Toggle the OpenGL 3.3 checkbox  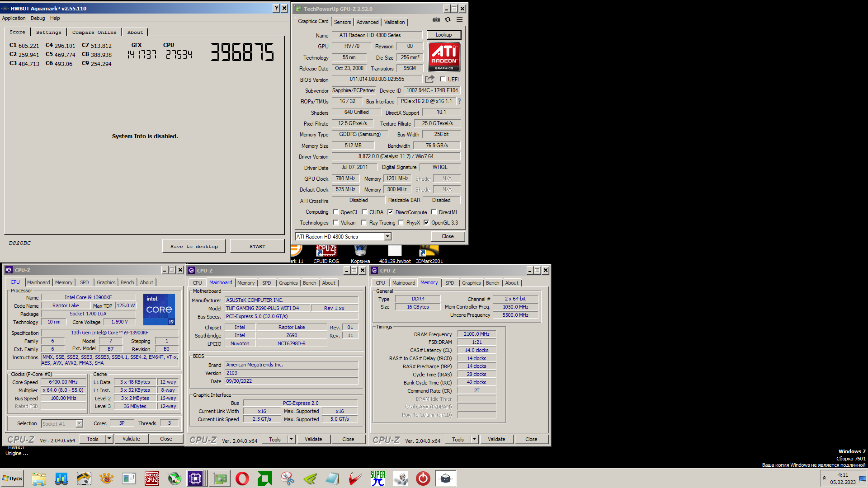pos(426,222)
